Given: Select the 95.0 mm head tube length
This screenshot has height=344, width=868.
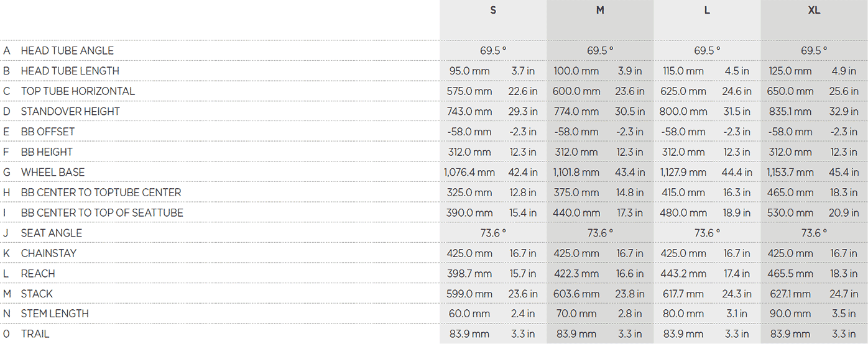Looking at the screenshot, I should (468, 71).
